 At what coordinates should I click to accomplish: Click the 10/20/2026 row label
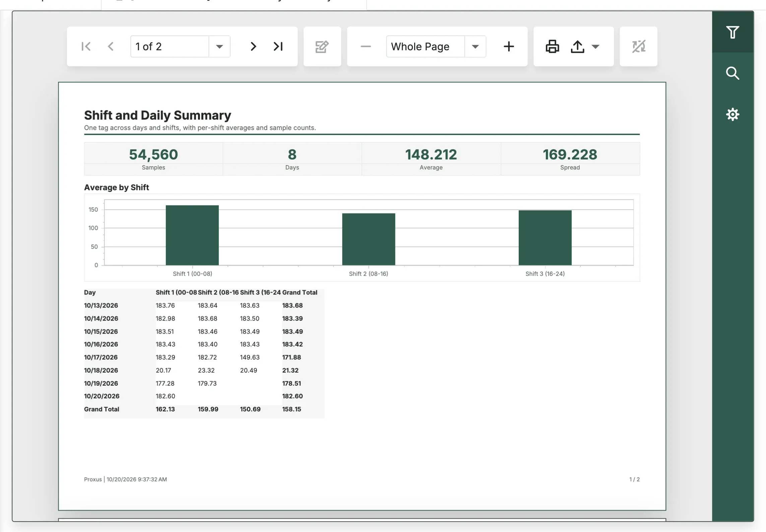[102, 396]
